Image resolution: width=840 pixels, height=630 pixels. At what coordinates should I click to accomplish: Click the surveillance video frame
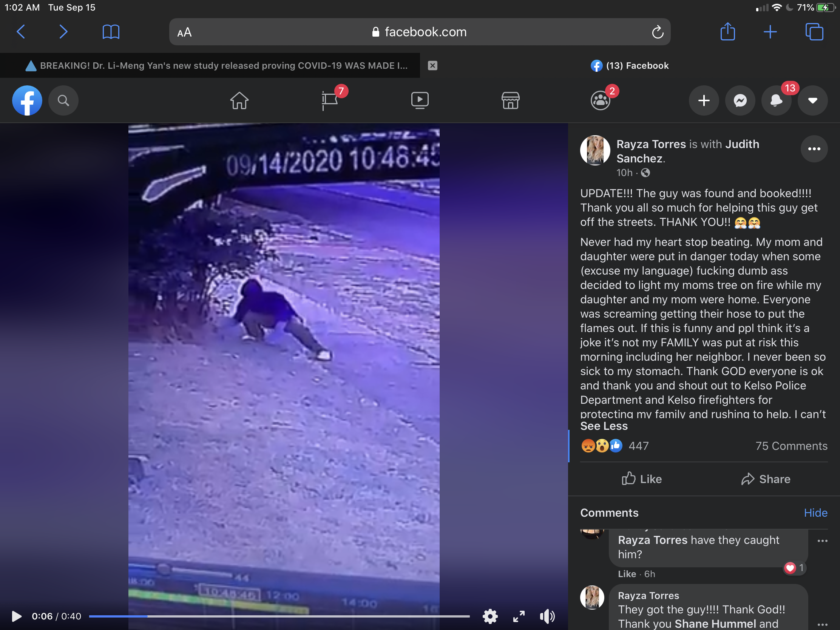coord(284,376)
